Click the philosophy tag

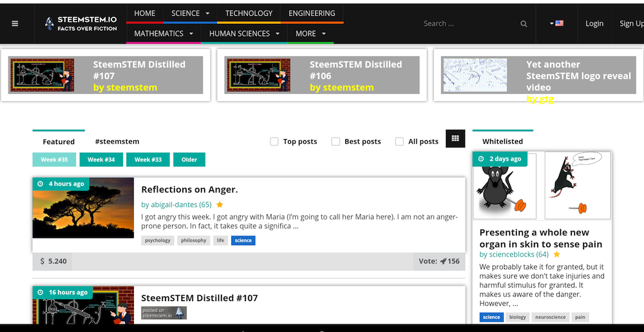(193, 241)
